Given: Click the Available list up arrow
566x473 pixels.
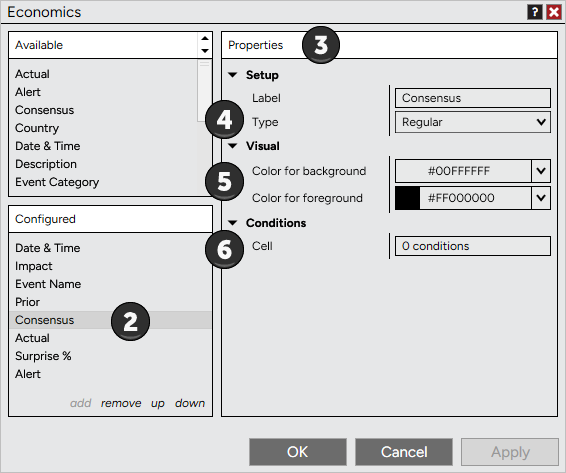Looking at the screenshot, I should 205,38.
